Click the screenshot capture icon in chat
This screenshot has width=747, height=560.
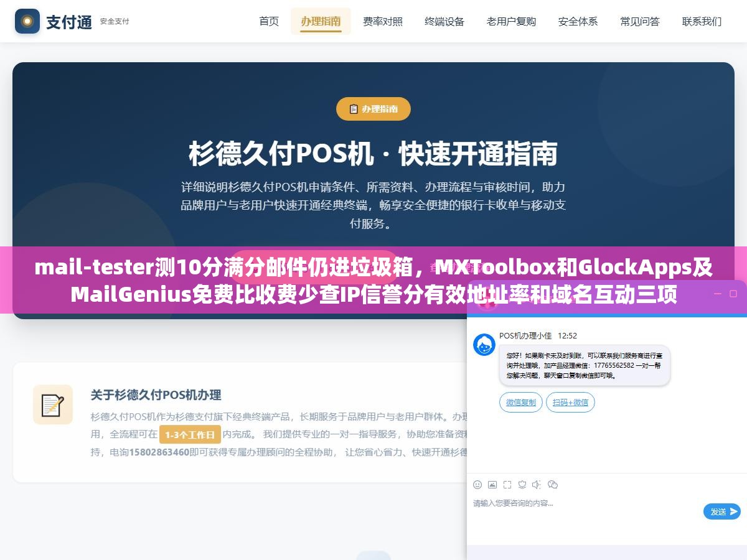pos(507,485)
